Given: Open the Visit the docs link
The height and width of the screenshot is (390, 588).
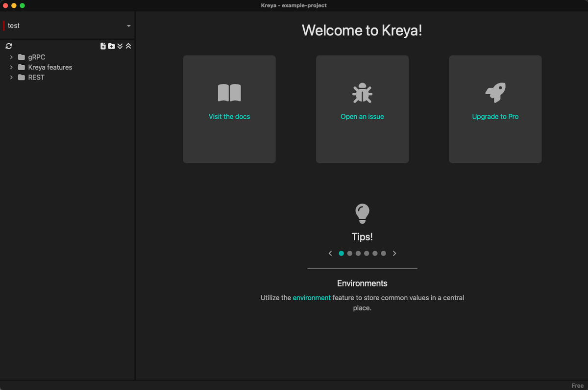Looking at the screenshot, I should tap(229, 116).
